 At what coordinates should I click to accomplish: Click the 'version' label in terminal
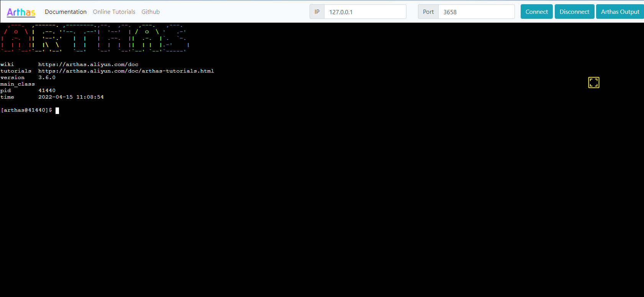point(12,78)
